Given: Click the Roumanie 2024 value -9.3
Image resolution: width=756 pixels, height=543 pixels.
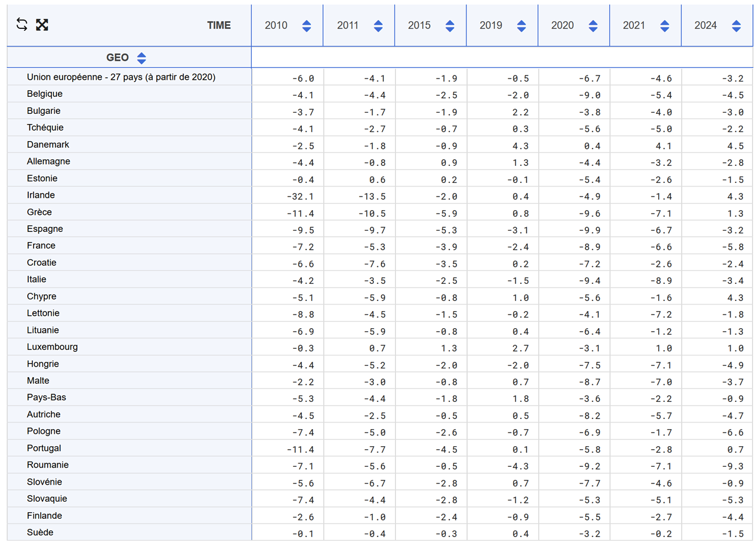Looking at the screenshot, I should pos(734,466).
